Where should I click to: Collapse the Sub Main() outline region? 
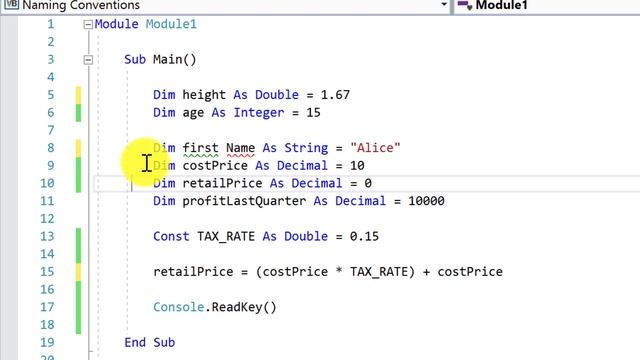coord(88,60)
